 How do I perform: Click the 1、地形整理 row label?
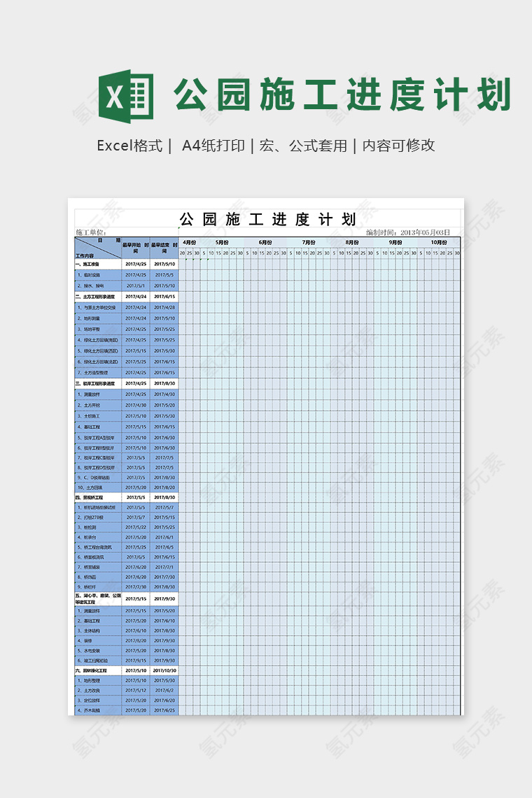pyautogui.click(x=89, y=680)
